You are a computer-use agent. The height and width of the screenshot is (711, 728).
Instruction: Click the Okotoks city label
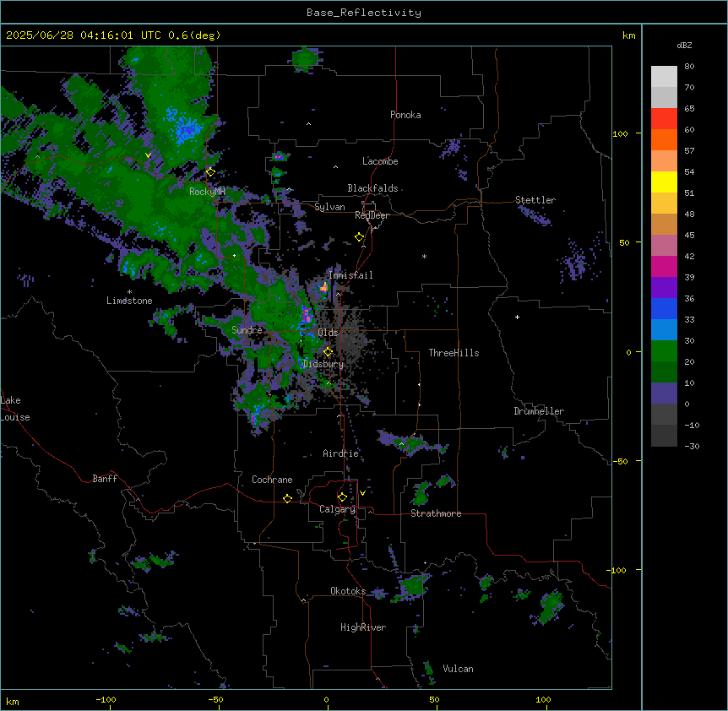348,591
